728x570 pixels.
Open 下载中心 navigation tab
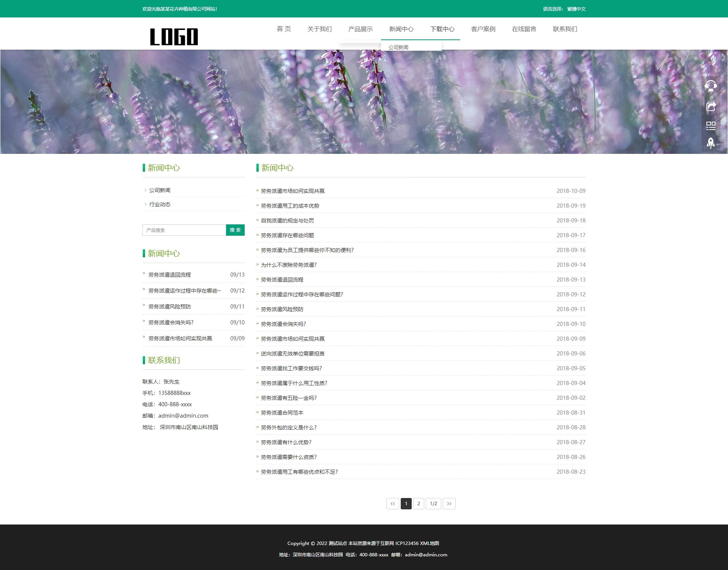442,29
